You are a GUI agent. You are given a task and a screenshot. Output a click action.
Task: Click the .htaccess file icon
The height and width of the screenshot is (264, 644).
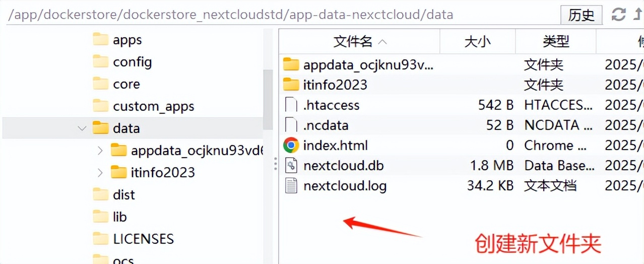(x=291, y=105)
